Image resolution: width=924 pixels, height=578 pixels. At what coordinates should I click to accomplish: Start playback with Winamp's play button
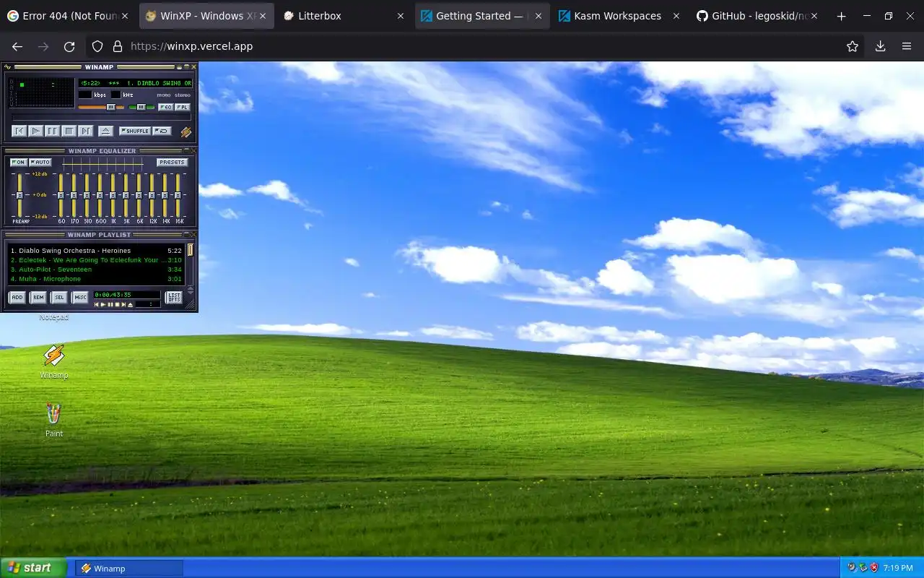coord(36,131)
